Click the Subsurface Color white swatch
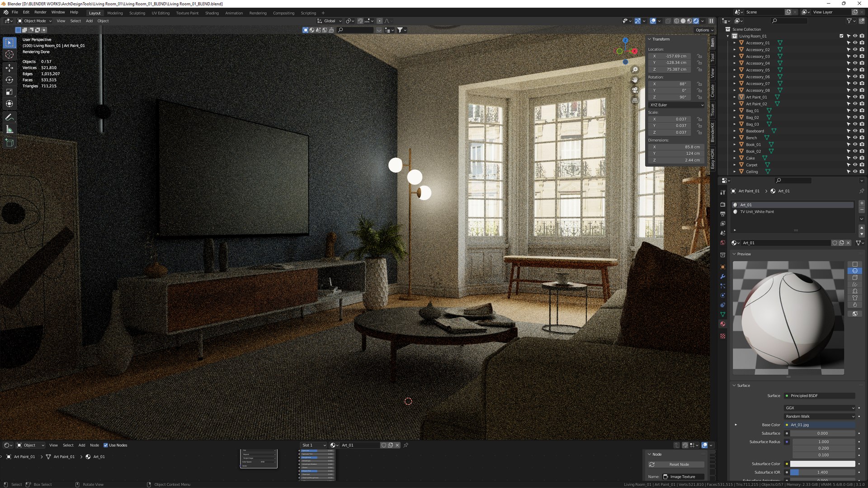868x488 pixels. (x=822, y=464)
